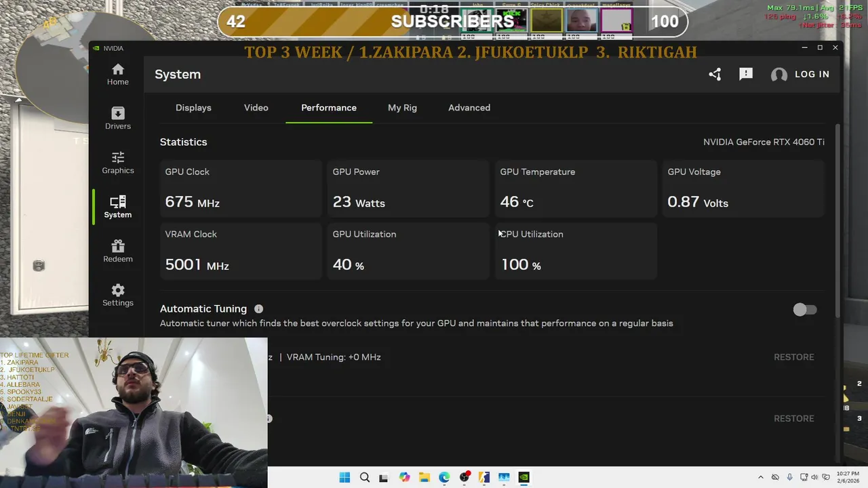The height and width of the screenshot is (488, 868).
Task: Open the Settings gear in NVIDIA sidebar
Action: point(117,295)
